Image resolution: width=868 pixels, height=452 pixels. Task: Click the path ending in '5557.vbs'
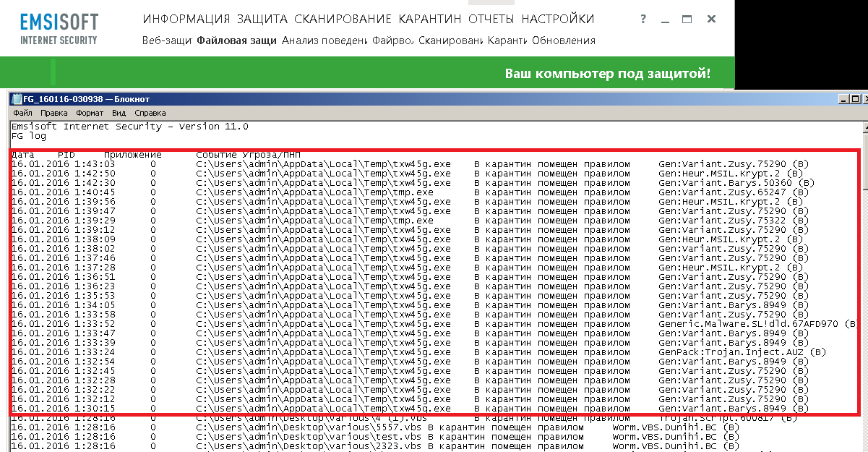tap(309, 427)
